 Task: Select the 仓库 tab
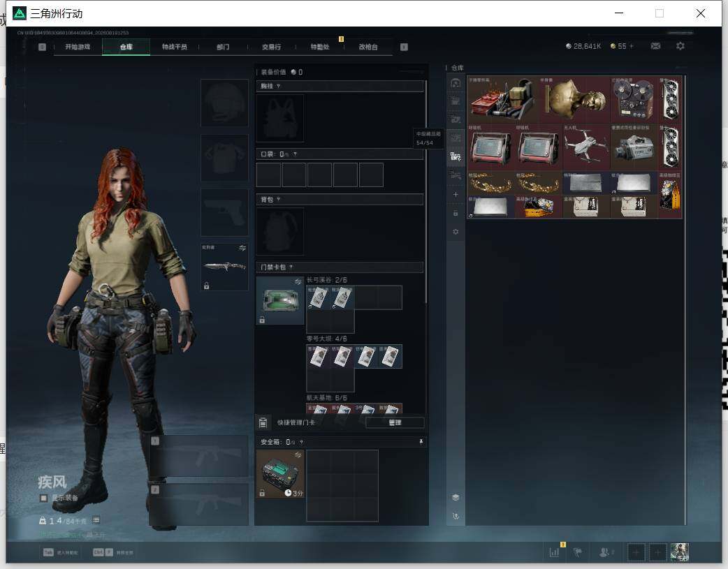coord(126,47)
